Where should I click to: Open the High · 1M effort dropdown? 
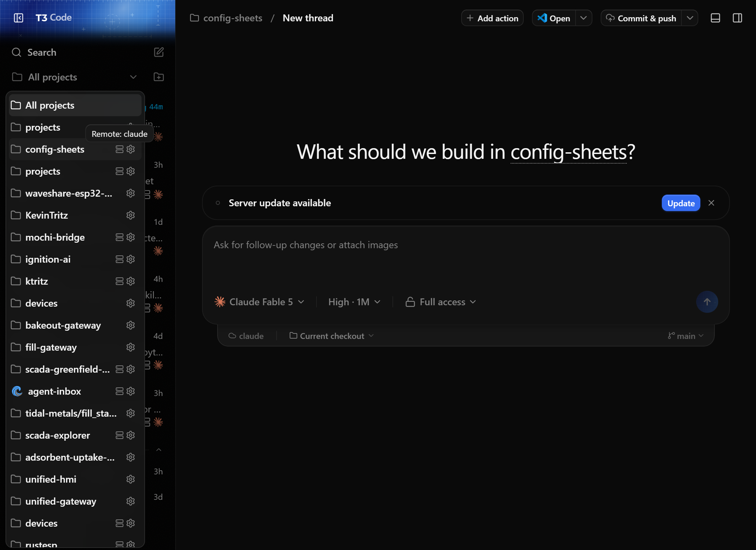coord(354,302)
